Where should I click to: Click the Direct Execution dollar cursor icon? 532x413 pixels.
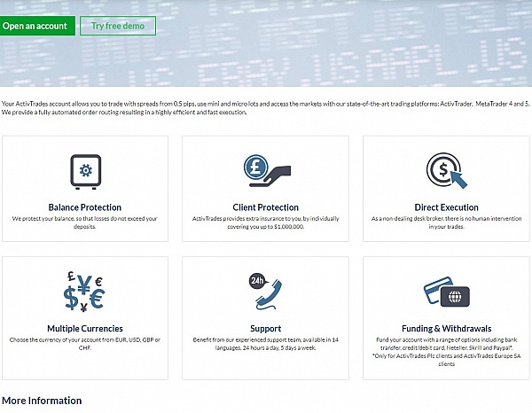tap(446, 170)
